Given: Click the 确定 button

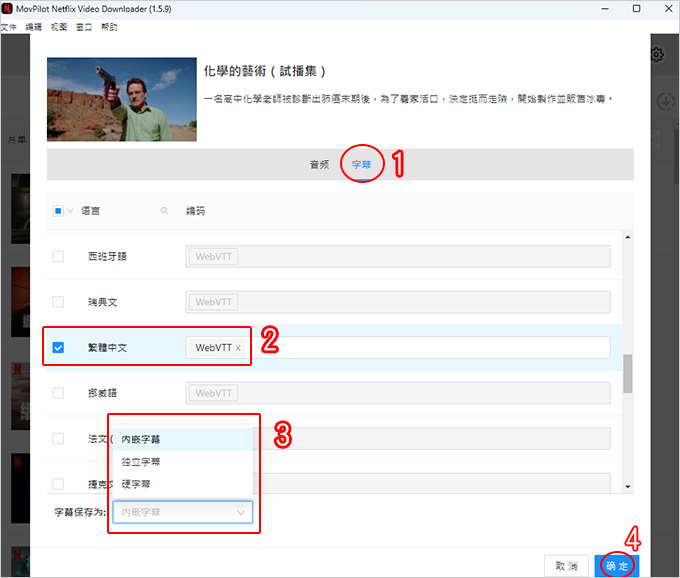Looking at the screenshot, I should click(617, 566).
